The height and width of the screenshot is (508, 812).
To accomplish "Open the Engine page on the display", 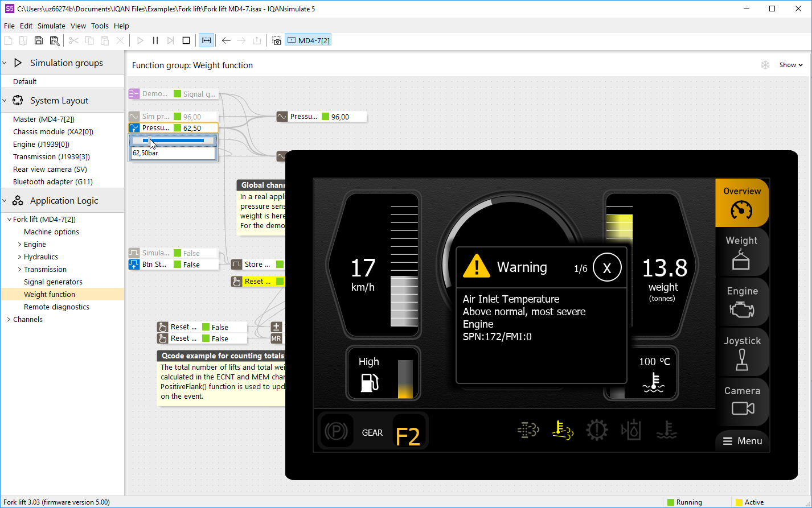I will pyautogui.click(x=742, y=302).
